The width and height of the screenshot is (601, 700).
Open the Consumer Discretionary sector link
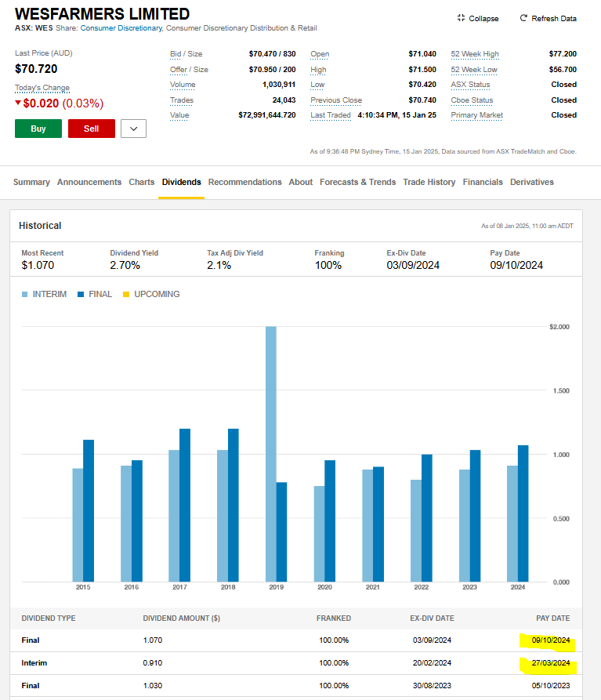point(121,28)
